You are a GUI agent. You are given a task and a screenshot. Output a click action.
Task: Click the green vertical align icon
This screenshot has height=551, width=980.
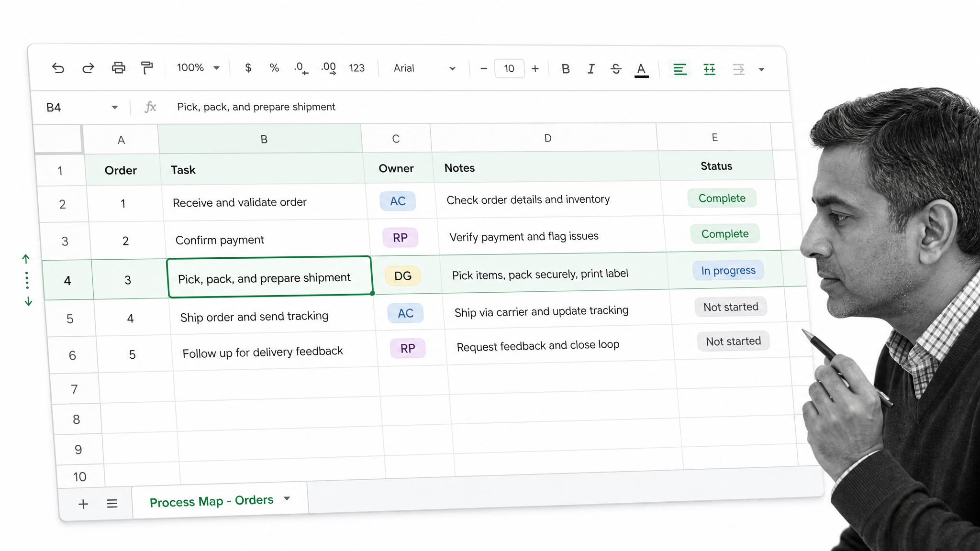(709, 69)
